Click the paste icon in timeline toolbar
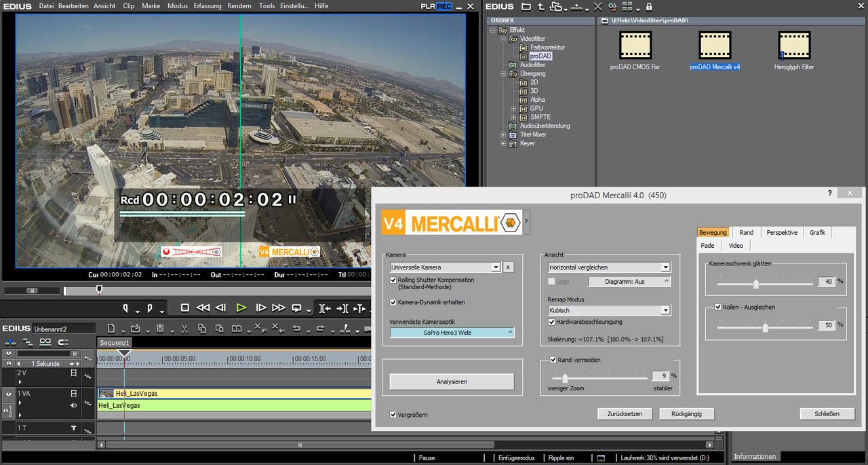 coord(219,329)
